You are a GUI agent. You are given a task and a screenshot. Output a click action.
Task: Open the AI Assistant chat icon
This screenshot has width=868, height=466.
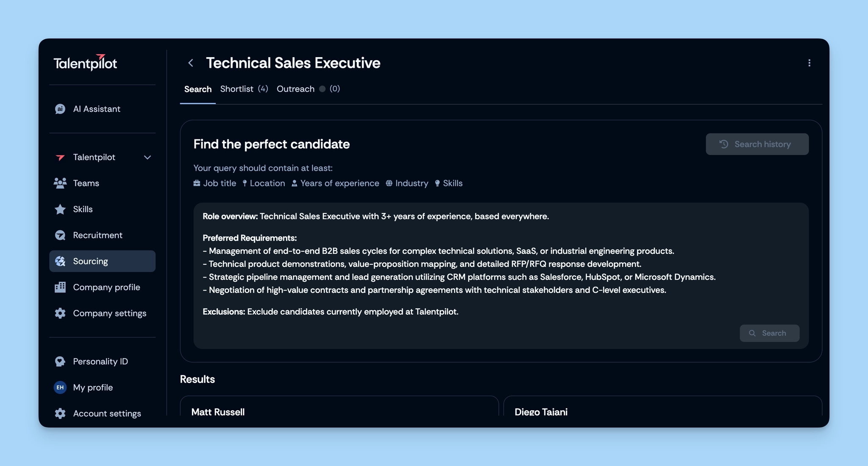pos(60,109)
